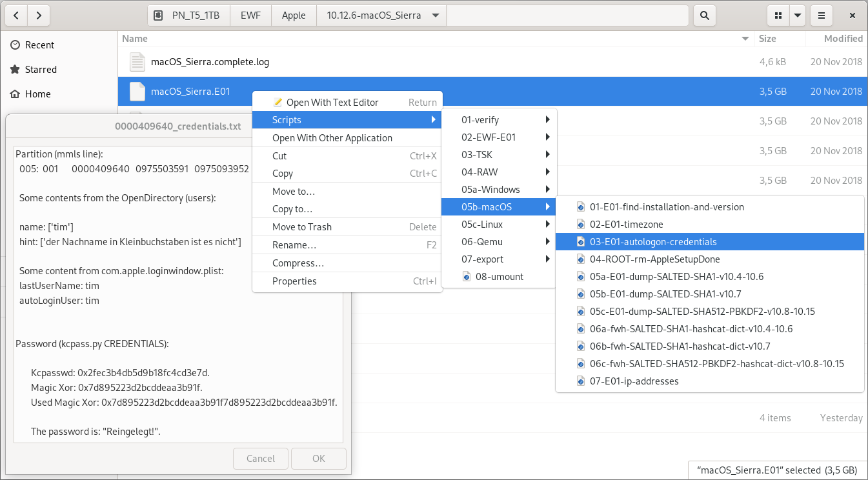
Task: Expand the 03-TSK submenu
Action: click(x=499, y=155)
